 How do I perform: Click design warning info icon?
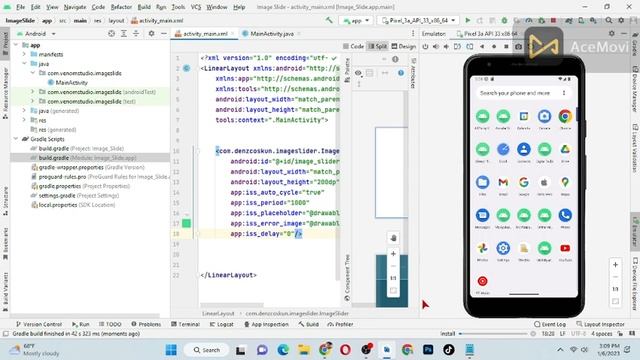401,73
